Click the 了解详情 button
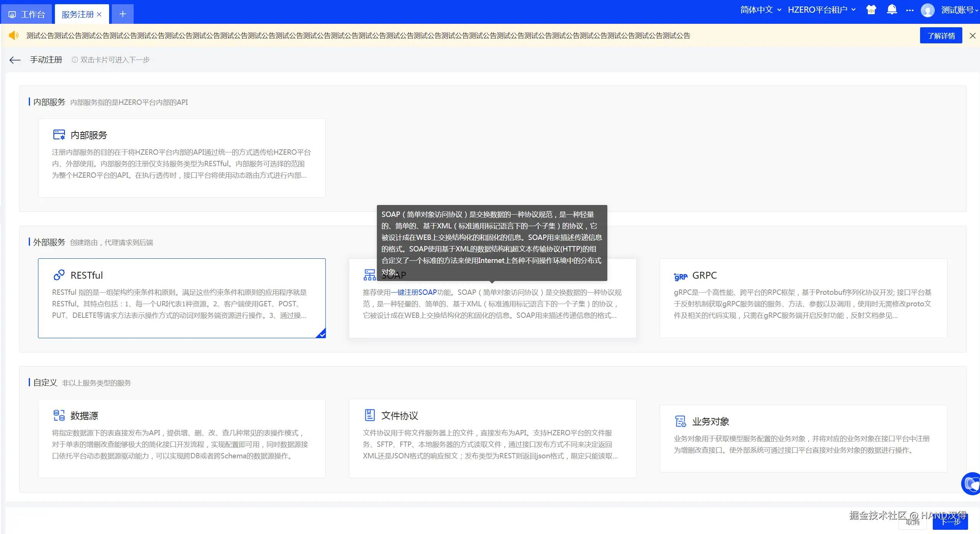 pyautogui.click(x=940, y=36)
